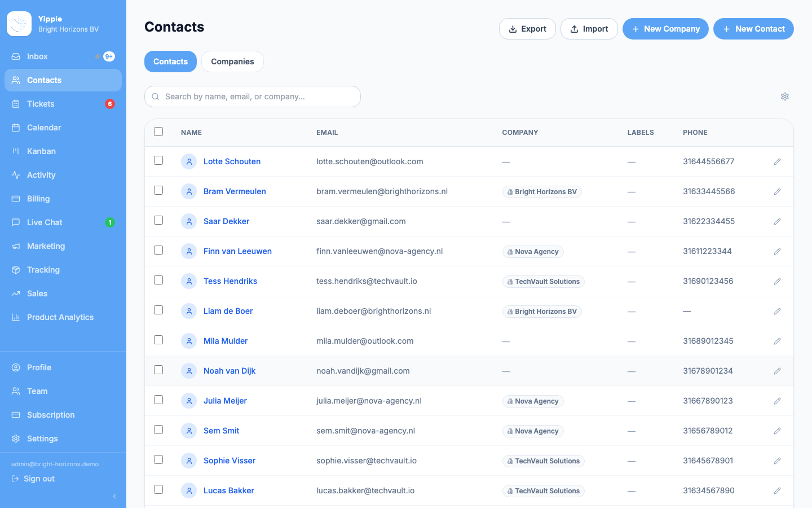
Task: Edit Lotte Schouten with pencil icon
Action: pyautogui.click(x=777, y=161)
